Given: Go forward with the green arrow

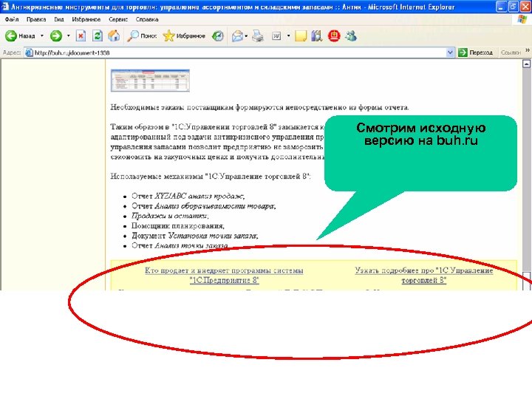Looking at the screenshot, I should pos(56,35).
